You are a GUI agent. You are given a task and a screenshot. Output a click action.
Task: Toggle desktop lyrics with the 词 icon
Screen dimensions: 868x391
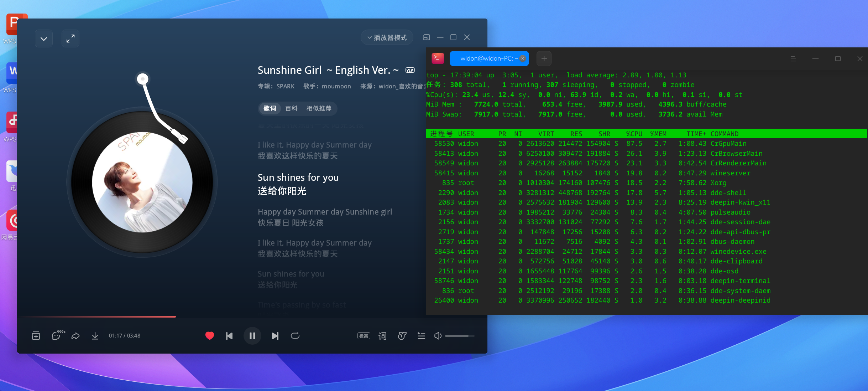click(x=382, y=336)
